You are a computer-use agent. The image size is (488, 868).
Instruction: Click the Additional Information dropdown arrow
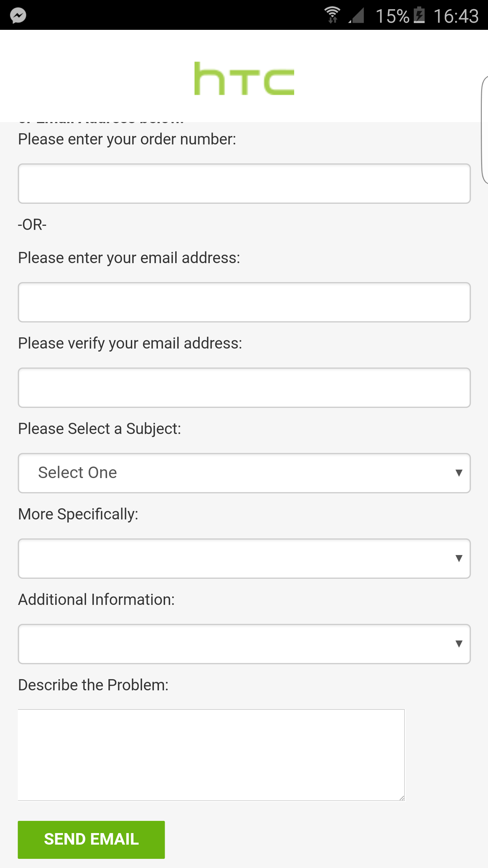[459, 644]
